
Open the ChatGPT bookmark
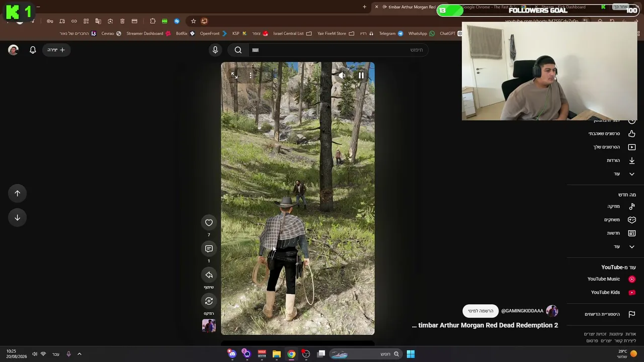point(450,34)
